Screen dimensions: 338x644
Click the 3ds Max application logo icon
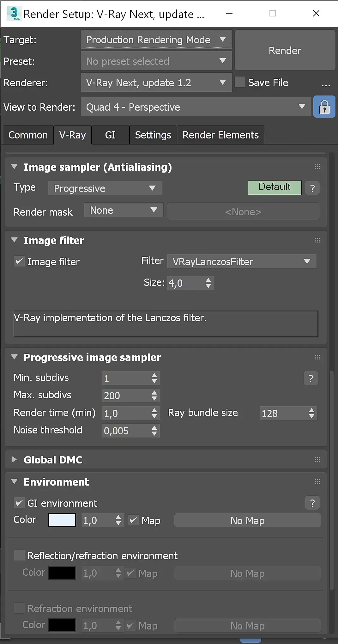(14, 13)
